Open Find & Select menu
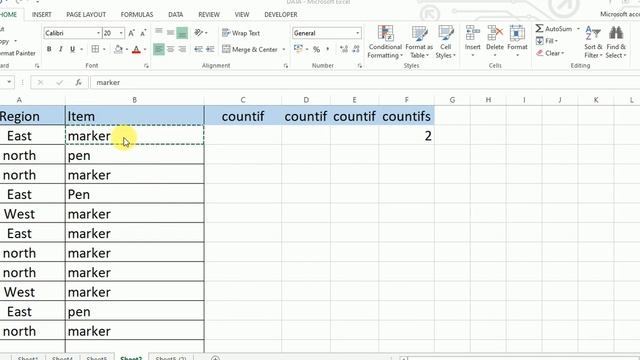 [616, 42]
